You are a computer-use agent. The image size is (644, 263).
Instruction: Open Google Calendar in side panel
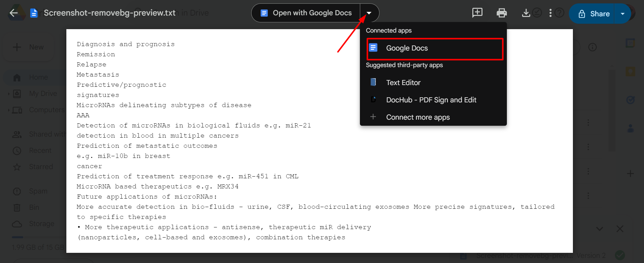[630, 43]
